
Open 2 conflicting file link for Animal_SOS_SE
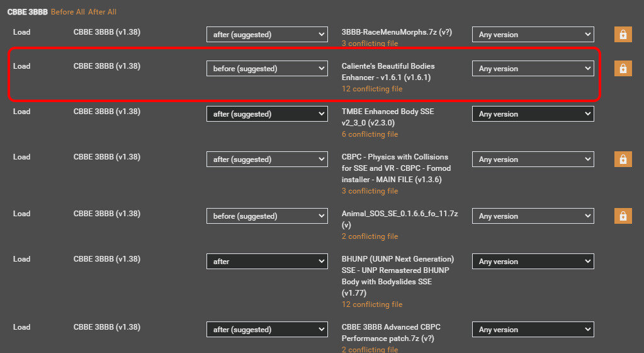(x=370, y=236)
